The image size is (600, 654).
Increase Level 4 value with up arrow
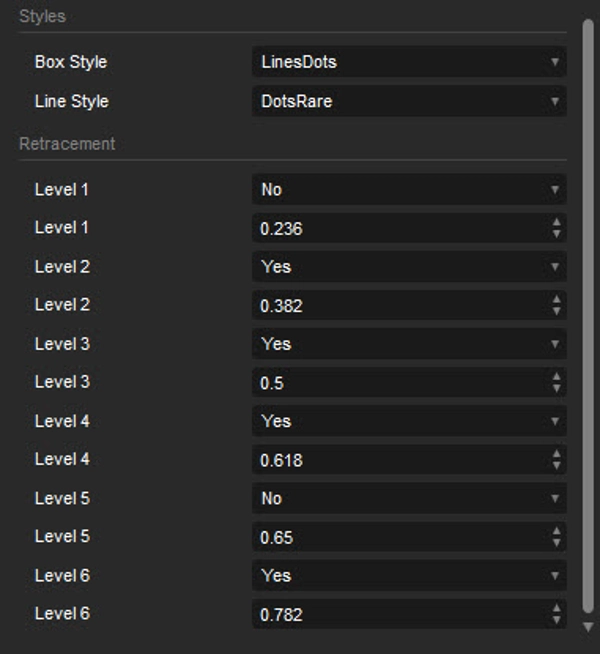tap(556, 454)
